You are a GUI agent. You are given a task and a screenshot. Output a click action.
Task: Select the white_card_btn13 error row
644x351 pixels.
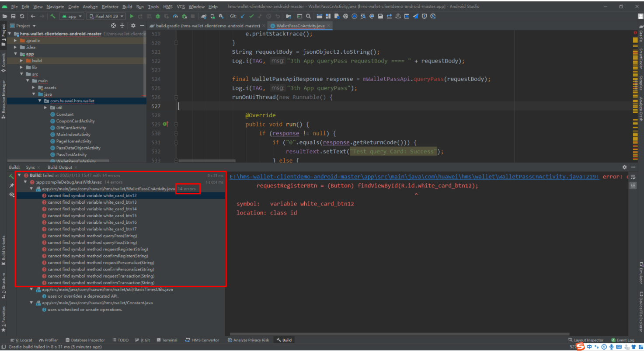click(121, 202)
